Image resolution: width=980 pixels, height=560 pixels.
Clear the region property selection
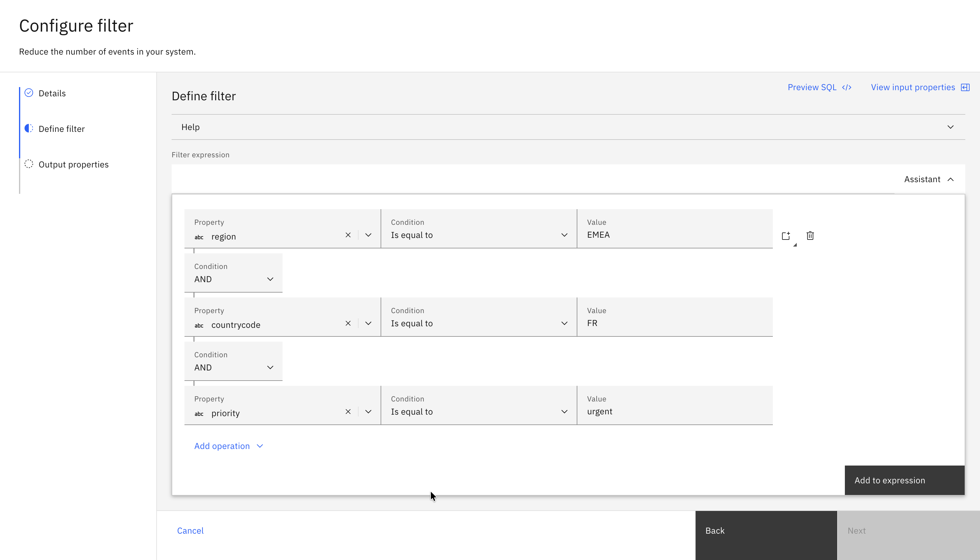point(348,235)
